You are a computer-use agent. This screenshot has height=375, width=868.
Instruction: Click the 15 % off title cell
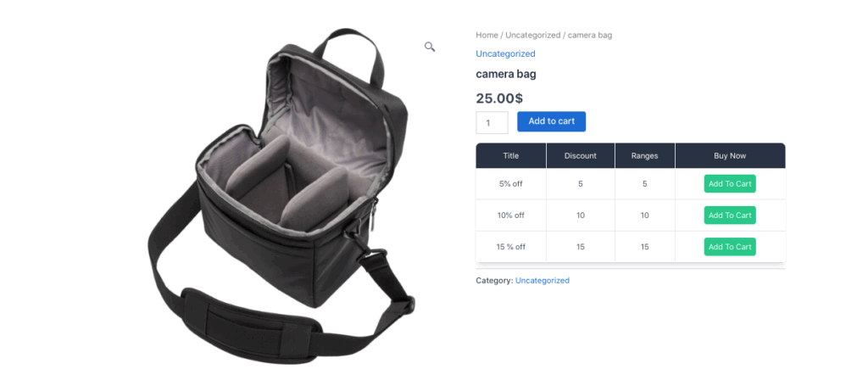tap(511, 247)
